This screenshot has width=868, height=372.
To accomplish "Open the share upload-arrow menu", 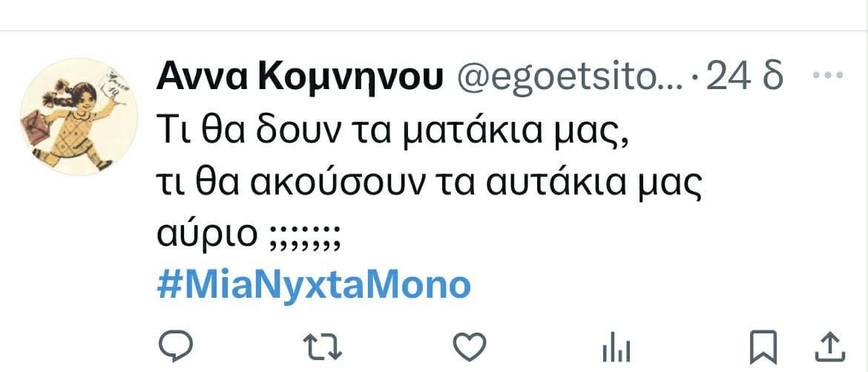I will click(831, 347).
